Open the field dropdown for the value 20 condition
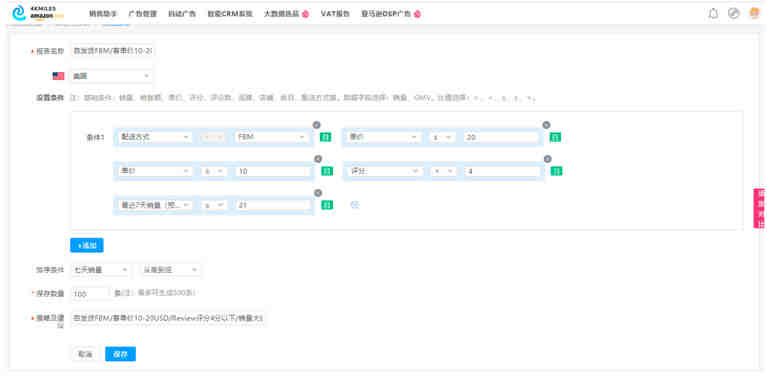The width and height of the screenshot is (767, 383). coord(384,137)
